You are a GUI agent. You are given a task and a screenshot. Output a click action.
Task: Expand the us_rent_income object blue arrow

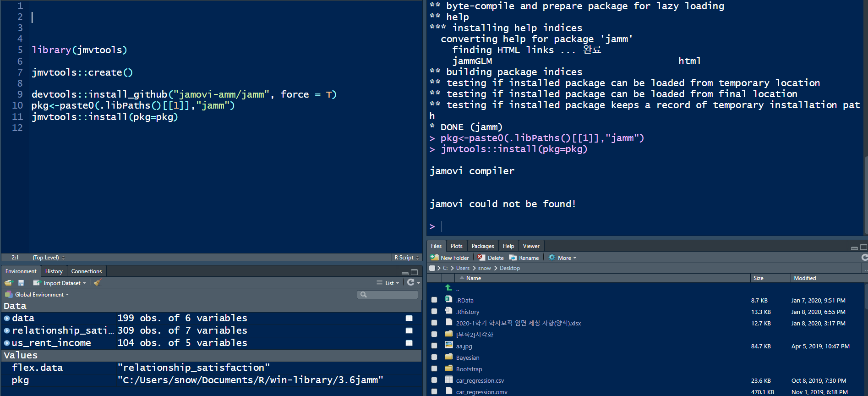pos(7,343)
